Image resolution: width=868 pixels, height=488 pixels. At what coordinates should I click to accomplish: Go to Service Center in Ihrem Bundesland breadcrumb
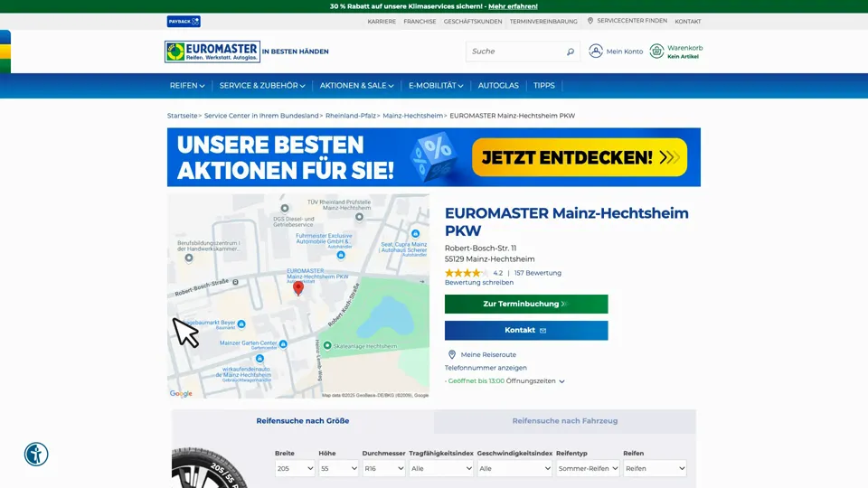(x=261, y=116)
